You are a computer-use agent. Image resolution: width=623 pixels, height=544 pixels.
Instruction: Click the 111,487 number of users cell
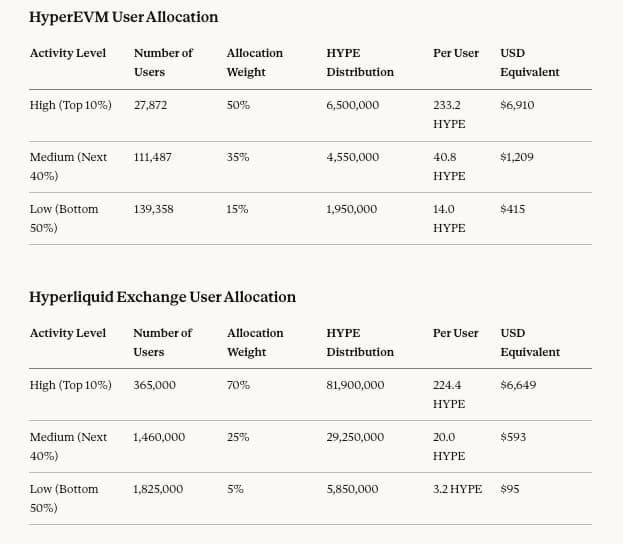(x=153, y=157)
